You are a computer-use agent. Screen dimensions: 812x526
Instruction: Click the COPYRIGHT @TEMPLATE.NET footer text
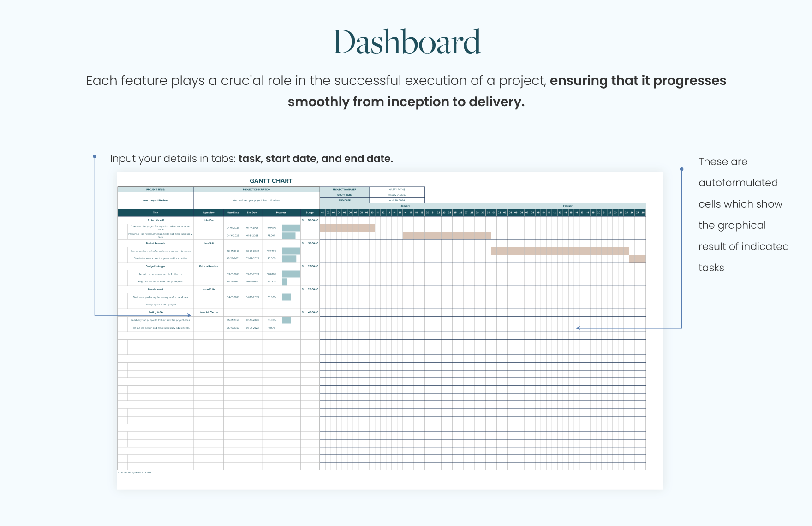pyautogui.click(x=136, y=473)
